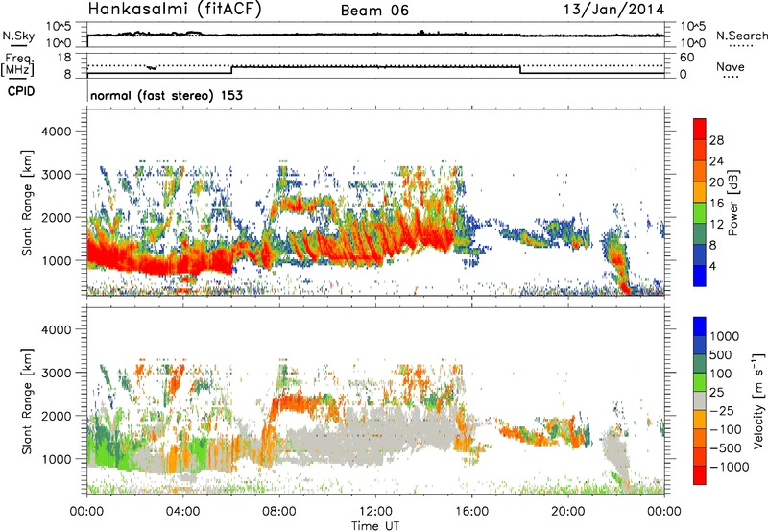Click the Power [dB] colorbar label
The image size is (768, 532).
point(732,203)
